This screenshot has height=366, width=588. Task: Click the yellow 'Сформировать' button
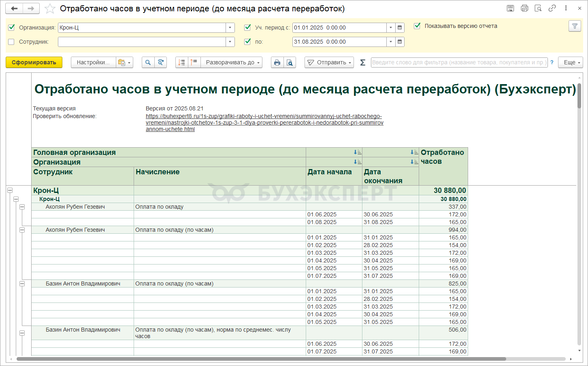coord(34,62)
